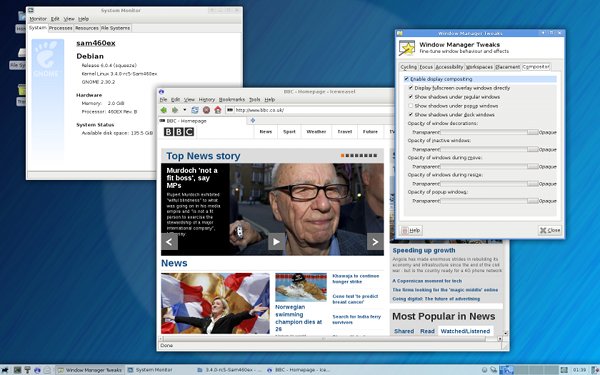Image resolution: width=600 pixels, height=375 pixels.
Task: Click the browser Forward arrow icon
Action: coord(175,110)
